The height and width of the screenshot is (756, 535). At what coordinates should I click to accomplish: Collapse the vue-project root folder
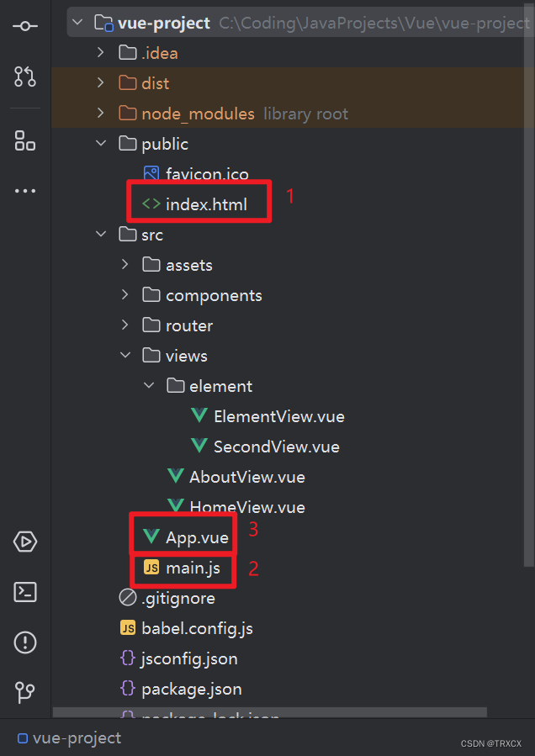[78, 23]
